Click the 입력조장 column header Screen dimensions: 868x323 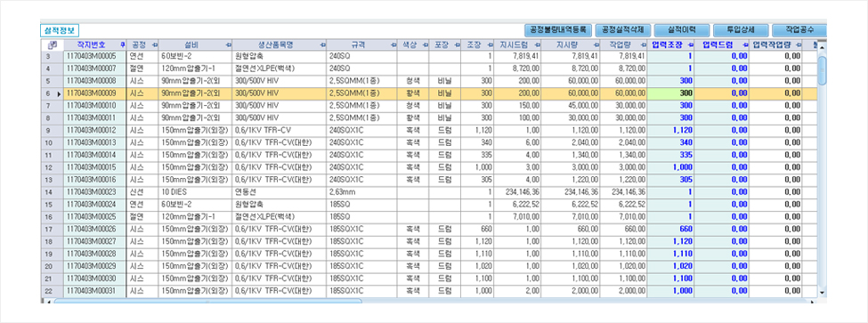pyautogui.click(x=670, y=44)
